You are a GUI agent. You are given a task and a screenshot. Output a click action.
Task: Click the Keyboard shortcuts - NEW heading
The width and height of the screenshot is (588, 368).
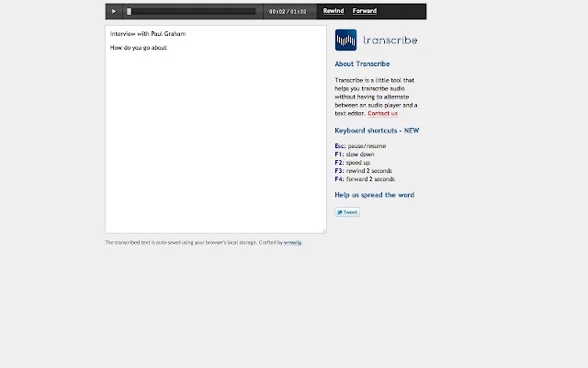tap(377, 131)
